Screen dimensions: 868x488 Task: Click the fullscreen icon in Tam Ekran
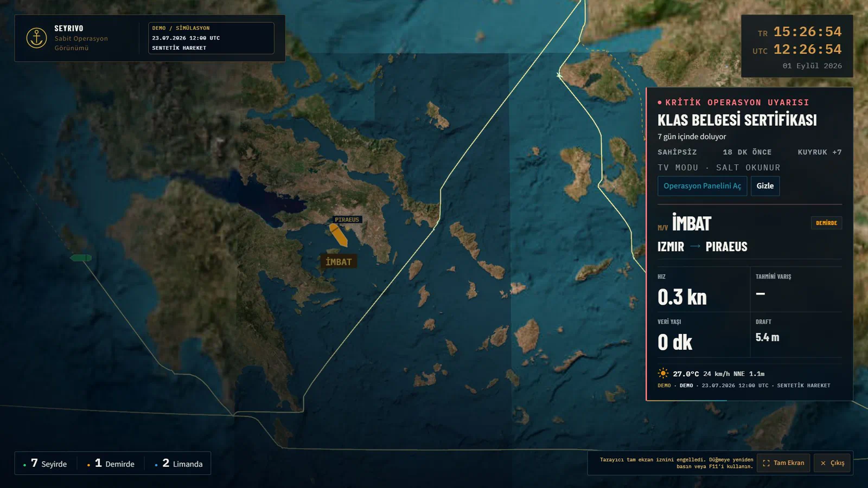(766, 463)
